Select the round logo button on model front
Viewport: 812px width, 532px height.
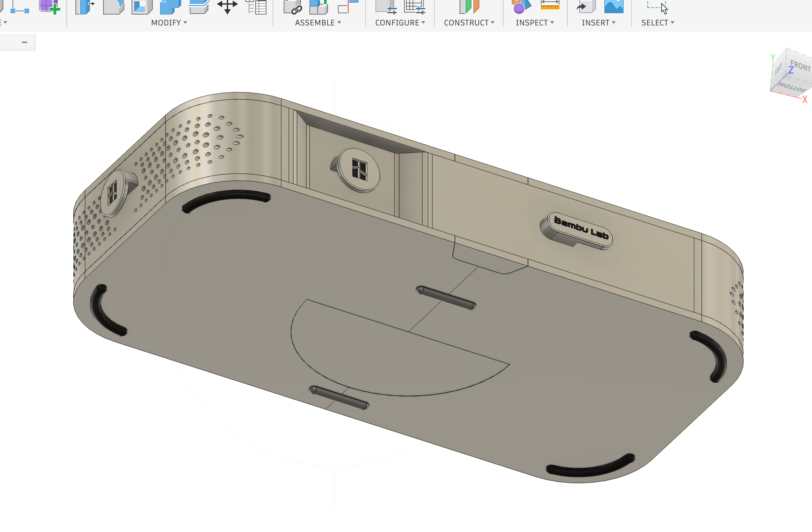[x=358, y=170]
